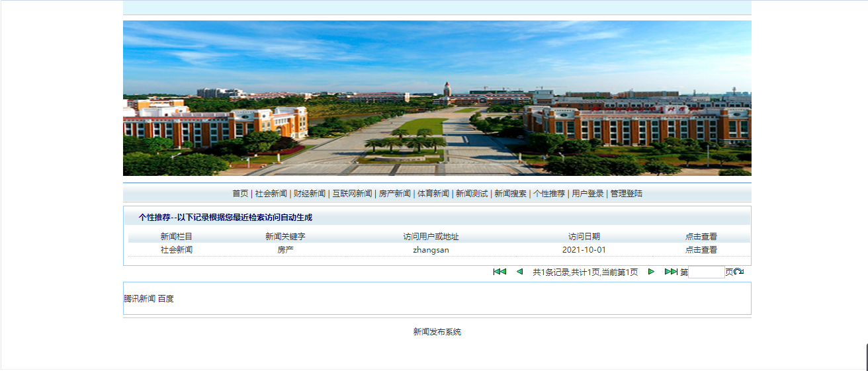The width and height of the screenshot is (868, 371).
Task: Click the 访问日期 column header
Action: point(584,237)
